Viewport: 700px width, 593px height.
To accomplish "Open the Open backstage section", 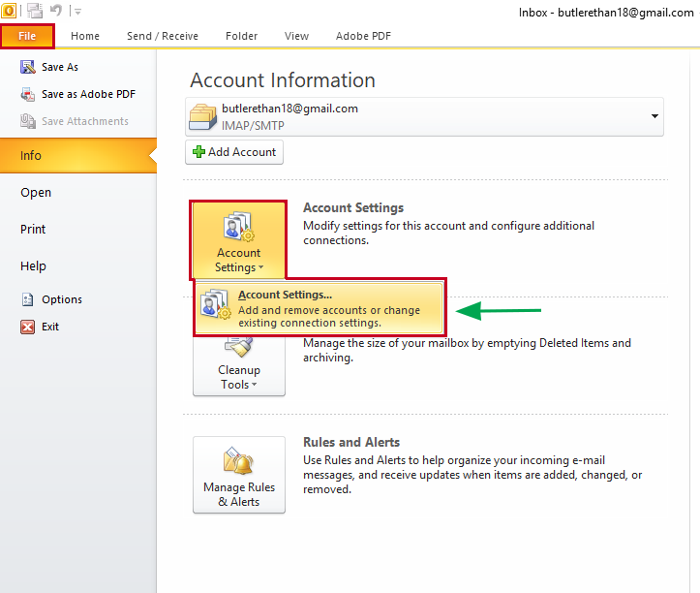I will point(36,193).
